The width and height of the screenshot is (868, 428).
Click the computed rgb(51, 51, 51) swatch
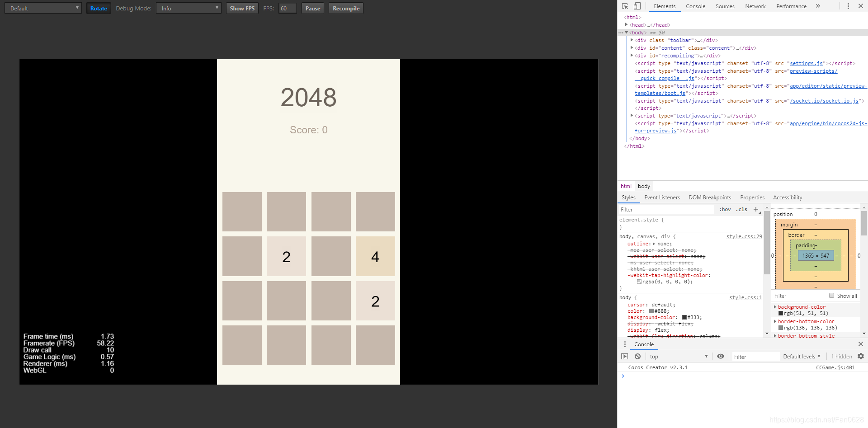(x=781, y=313)
